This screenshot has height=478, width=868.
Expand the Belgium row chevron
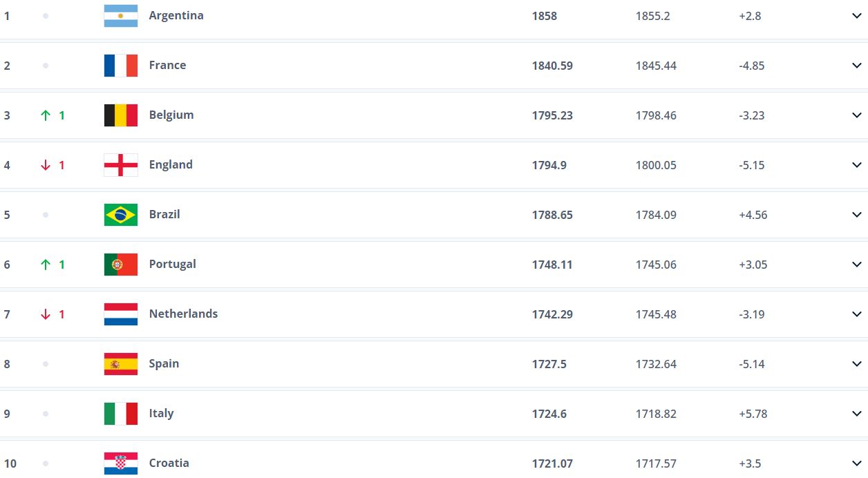pyautogui.click(x=857, y=115)
